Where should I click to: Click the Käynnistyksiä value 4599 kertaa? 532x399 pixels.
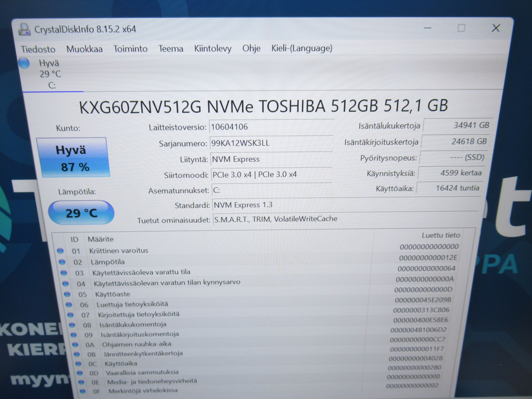pyautogui.click(x=451, y=173)
